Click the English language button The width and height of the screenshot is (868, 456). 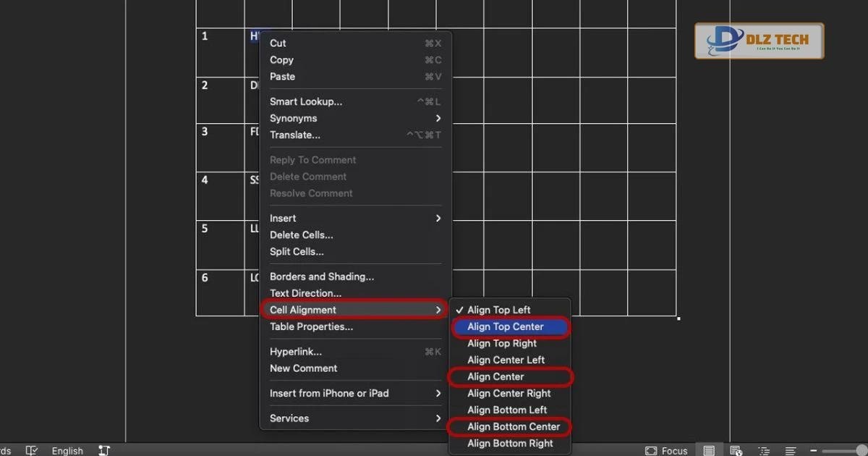[67, 450]
